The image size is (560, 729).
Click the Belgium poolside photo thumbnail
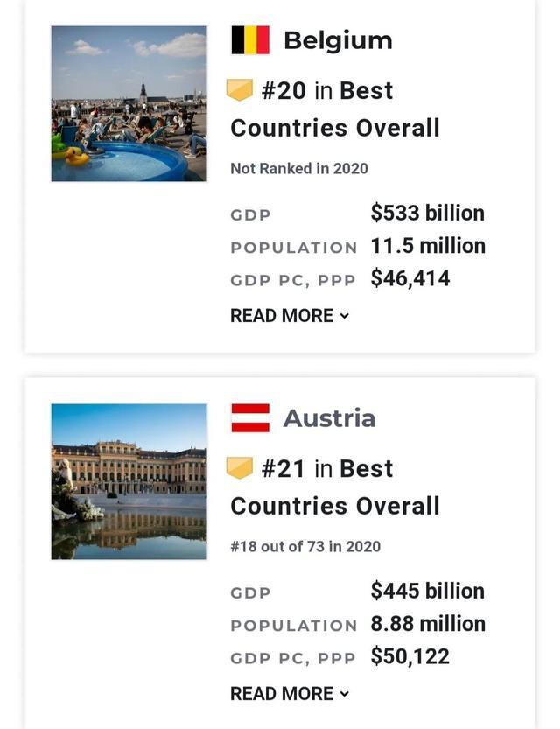click(129, 105)
